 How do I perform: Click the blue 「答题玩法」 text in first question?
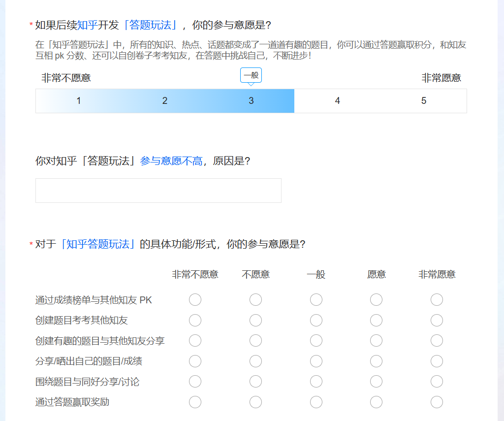click(150, 25)
